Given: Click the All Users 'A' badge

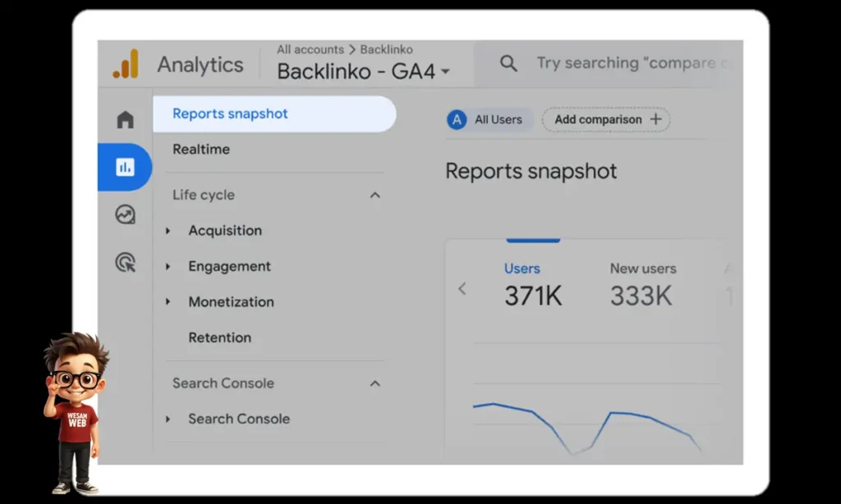Looking at the screenshot, I should coord(457,120).
